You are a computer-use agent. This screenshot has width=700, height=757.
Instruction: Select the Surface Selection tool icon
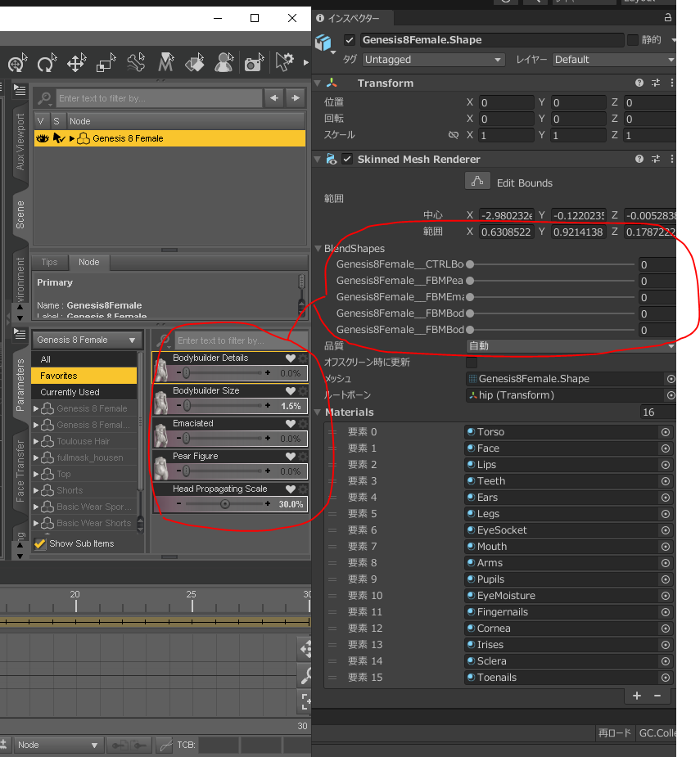click(x=195, y=63)
